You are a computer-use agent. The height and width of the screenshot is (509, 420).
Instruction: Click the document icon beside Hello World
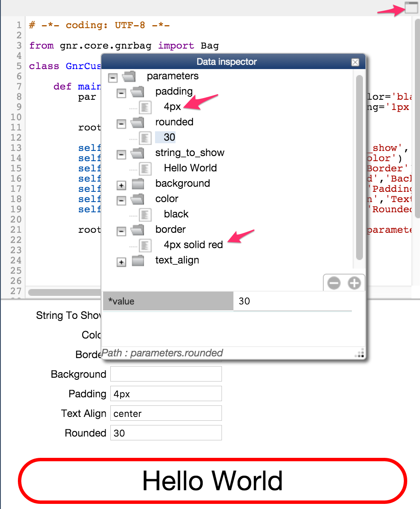145,169
